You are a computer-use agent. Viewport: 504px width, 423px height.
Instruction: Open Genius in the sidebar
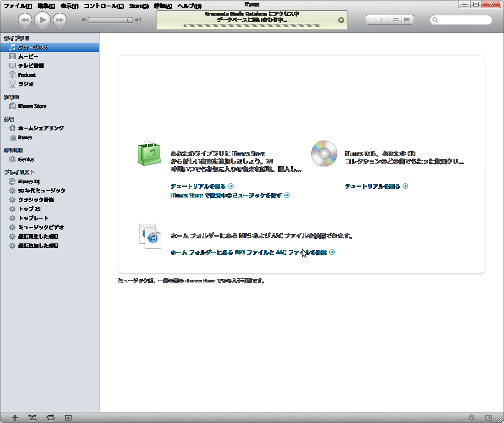[x=50, y=159]
